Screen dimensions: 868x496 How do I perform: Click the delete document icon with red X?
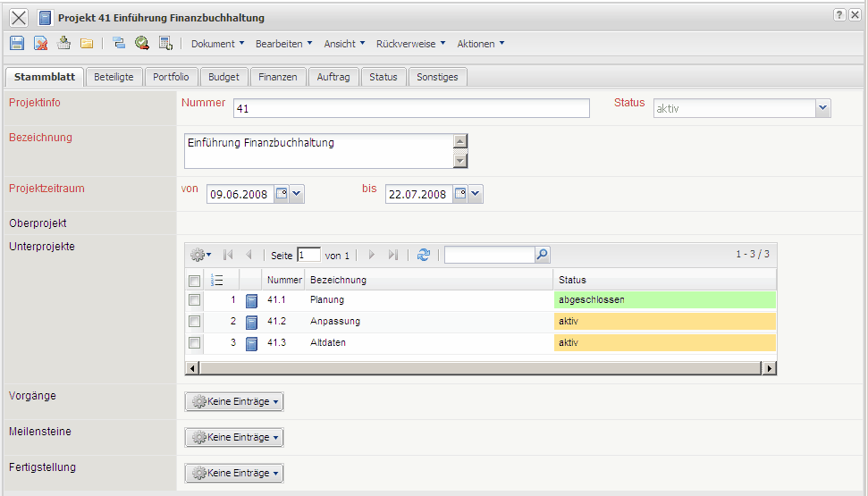40,43
